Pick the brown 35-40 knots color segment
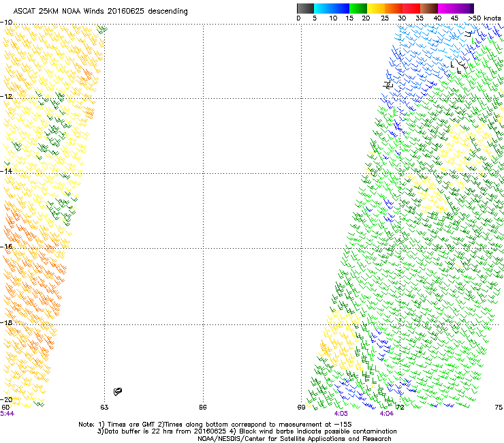This screenshot has width=504, height=443. [429, 8]
